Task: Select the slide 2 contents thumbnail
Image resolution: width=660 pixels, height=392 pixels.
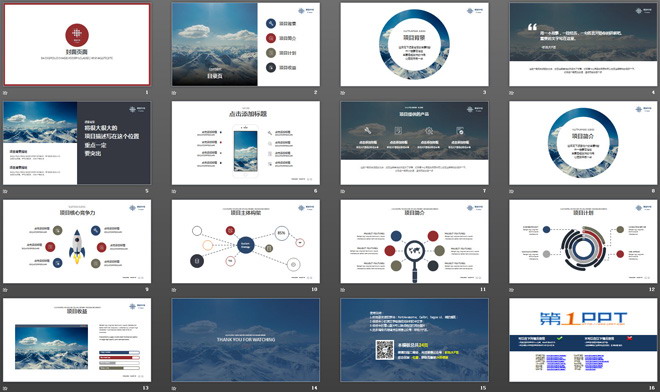Action: pos(246,44)
